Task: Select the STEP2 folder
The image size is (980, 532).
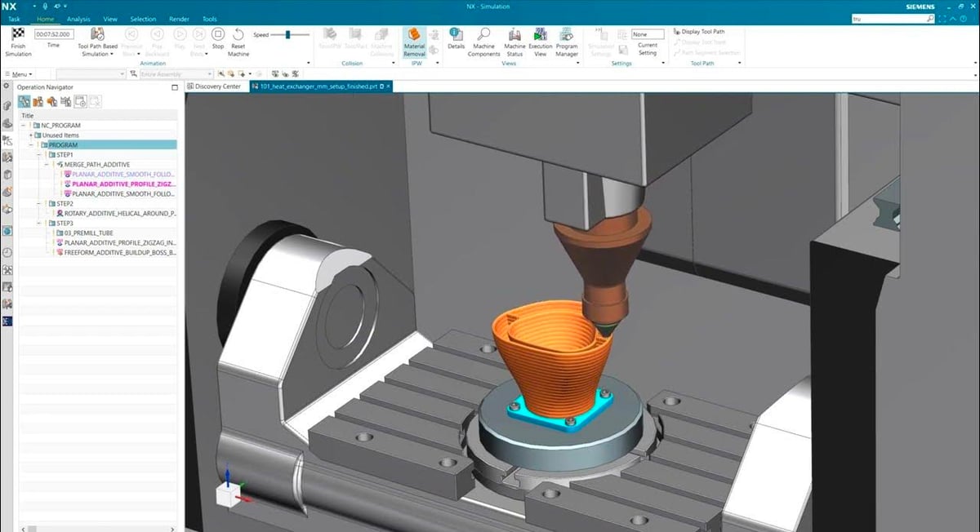Action: (65, 204)
